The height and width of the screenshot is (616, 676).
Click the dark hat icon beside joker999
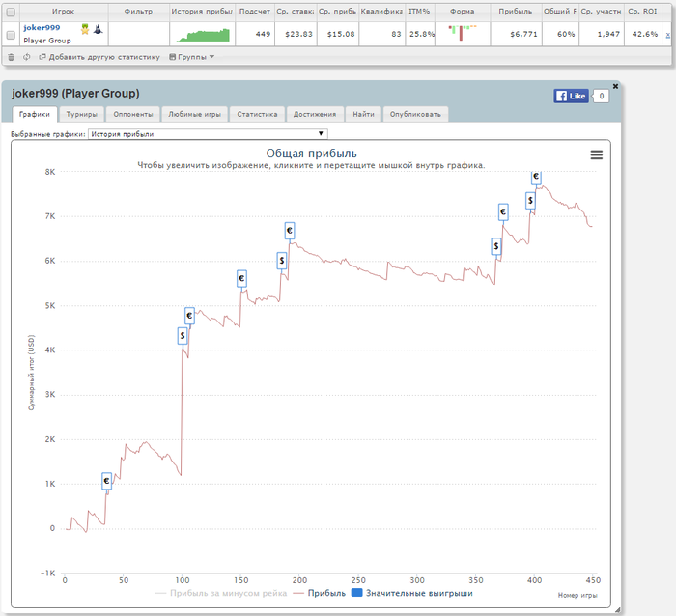point(98,28)
